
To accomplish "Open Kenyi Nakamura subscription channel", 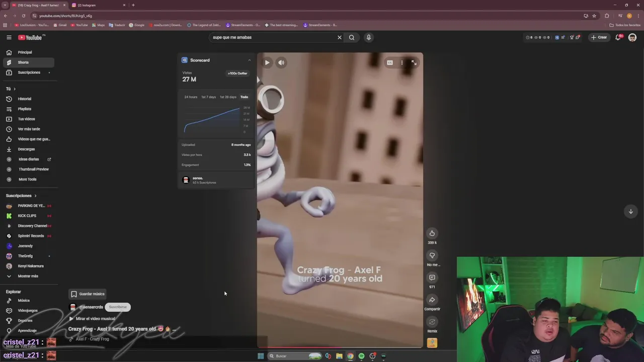I will coord(28,266).
